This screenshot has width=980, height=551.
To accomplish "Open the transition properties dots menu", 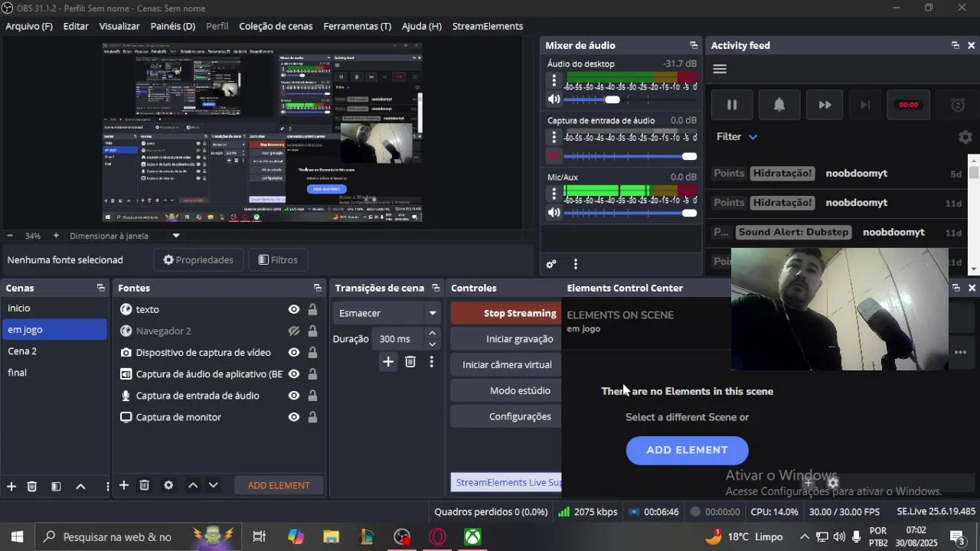I will 432,362.
